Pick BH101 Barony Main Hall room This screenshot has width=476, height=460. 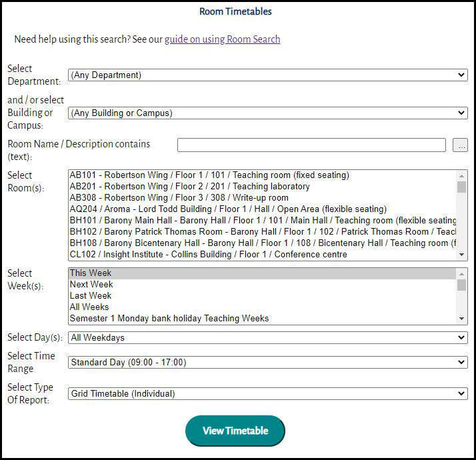point(262,221)
